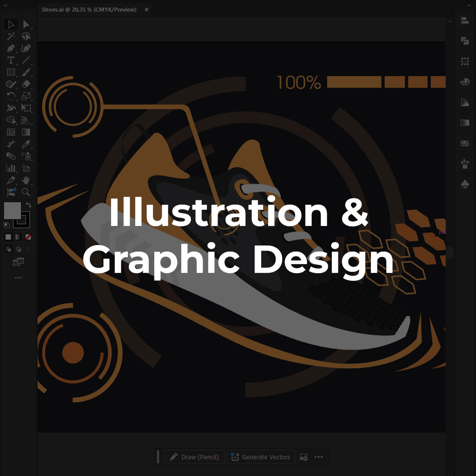This screenshot has height=476, width=476.
Task: Click the Fill color swatch
Action: pos(13,211)
